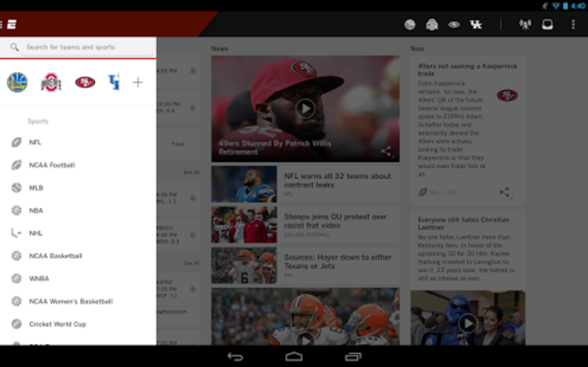Open 49ers shortcut in top toolbar

(454, 25)
